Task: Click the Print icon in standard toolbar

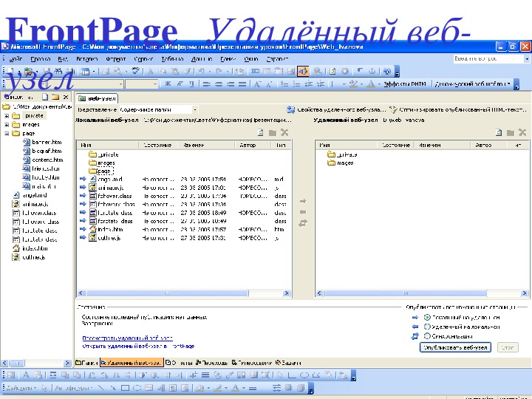Action: tap(106, 71)
